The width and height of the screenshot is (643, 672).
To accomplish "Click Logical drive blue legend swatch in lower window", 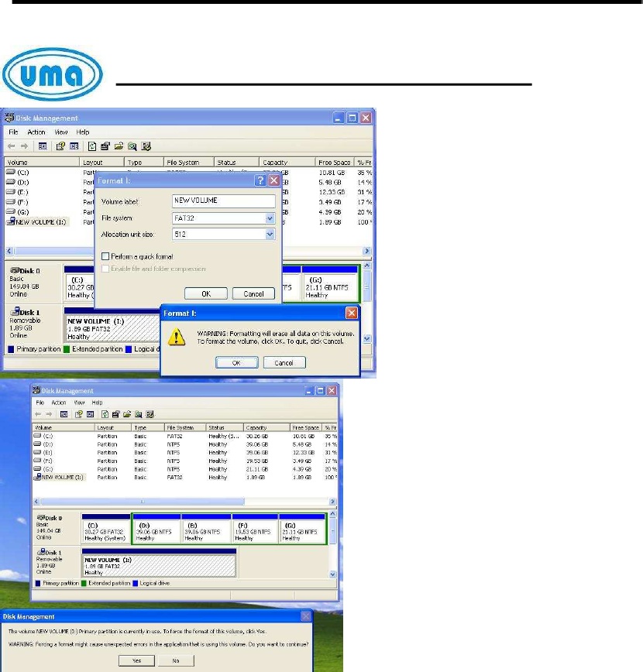I will click(x=136, y=583).
